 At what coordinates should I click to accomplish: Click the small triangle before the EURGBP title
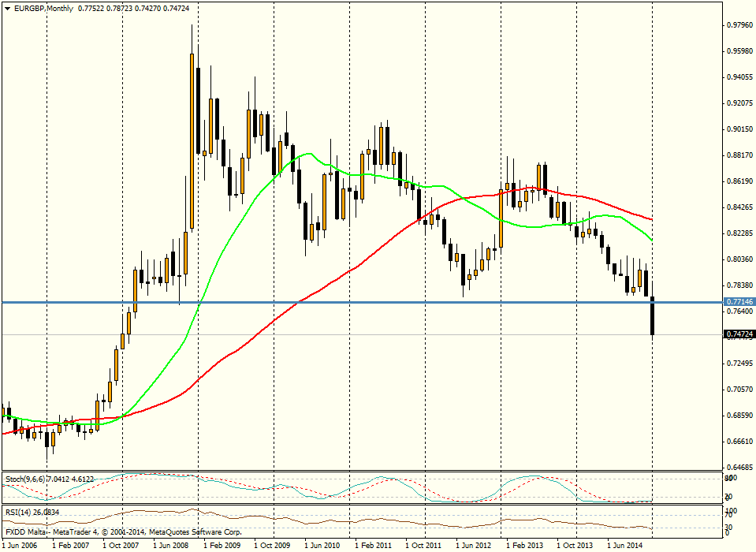point(6,8)
